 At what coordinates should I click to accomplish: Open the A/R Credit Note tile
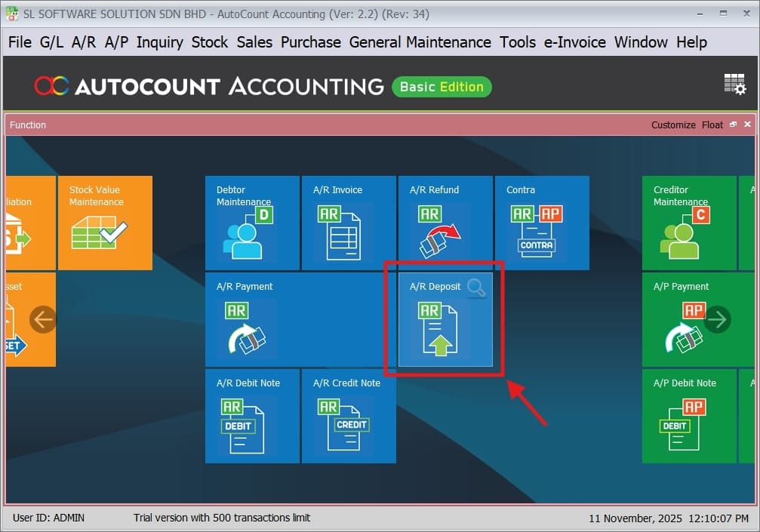(x=348, y=416)
